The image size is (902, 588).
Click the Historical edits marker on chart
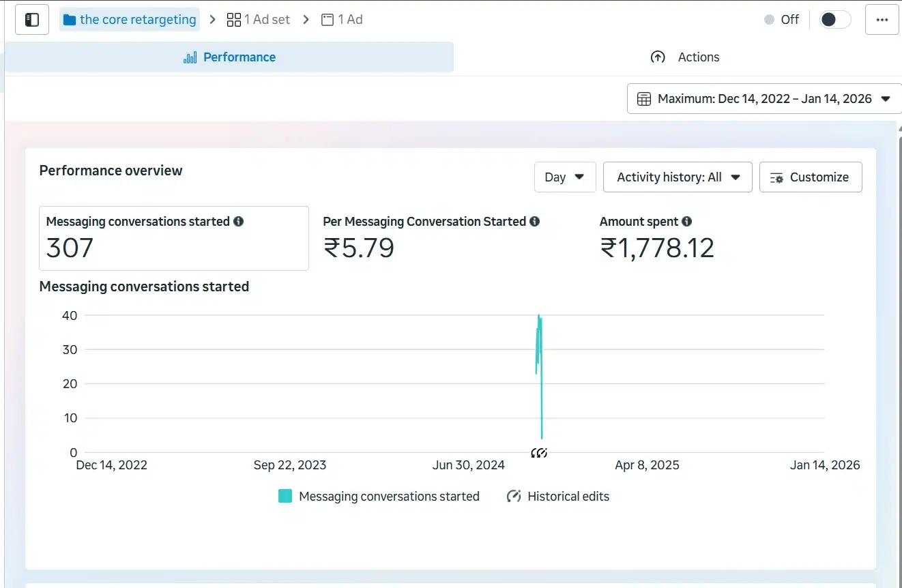point(539,453)
